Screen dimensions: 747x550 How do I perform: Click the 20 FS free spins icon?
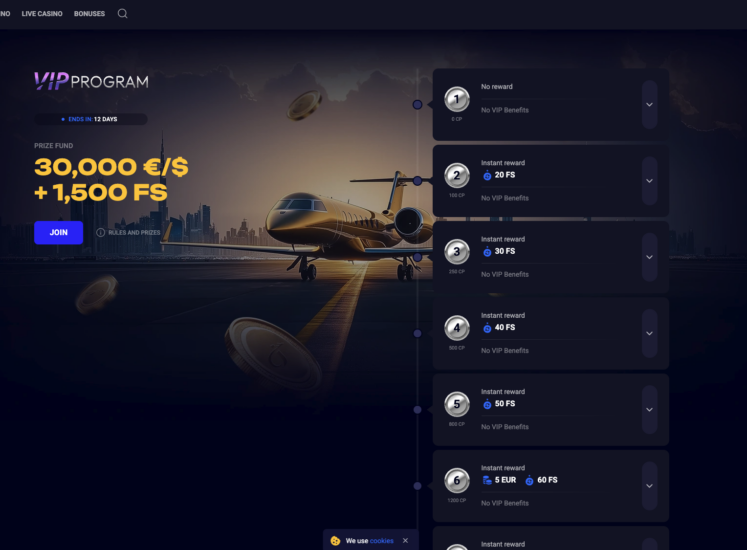[x=487, y=175]
